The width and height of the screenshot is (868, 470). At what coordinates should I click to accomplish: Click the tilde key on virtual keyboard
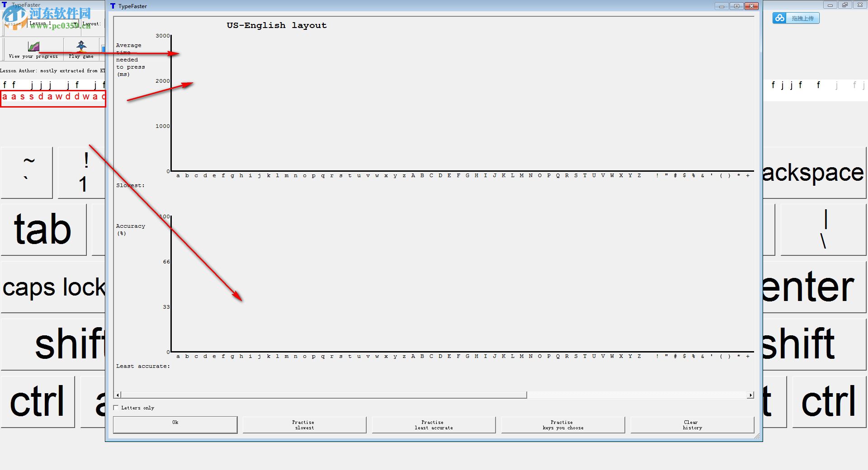[x=27, y=173]
